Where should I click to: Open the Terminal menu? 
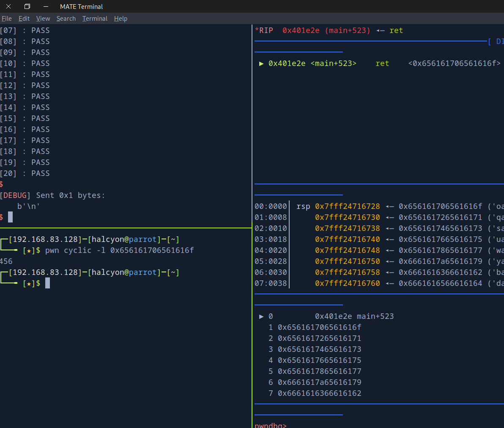(x=95, y=19)
